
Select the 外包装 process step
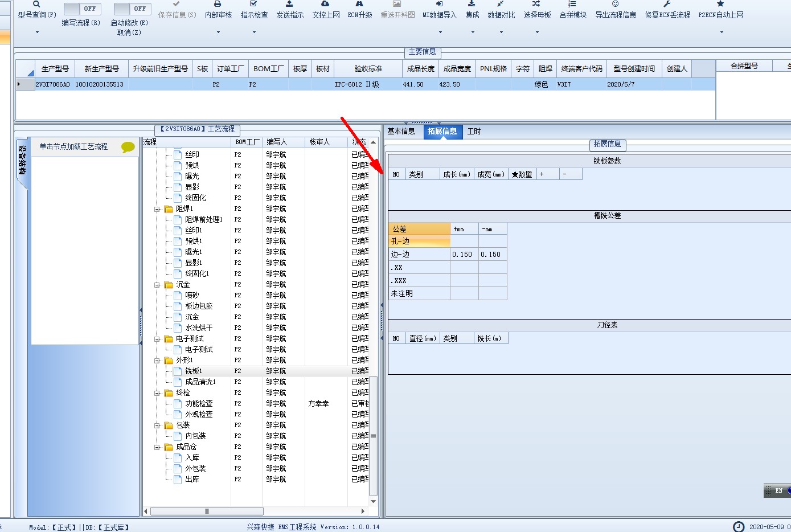(x=195, y=469)
